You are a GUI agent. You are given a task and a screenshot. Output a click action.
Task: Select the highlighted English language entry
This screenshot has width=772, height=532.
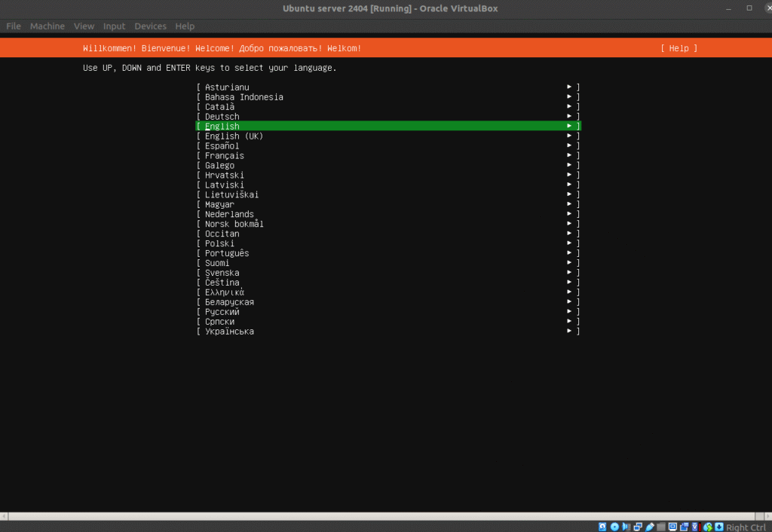click(x=222, y=127)
